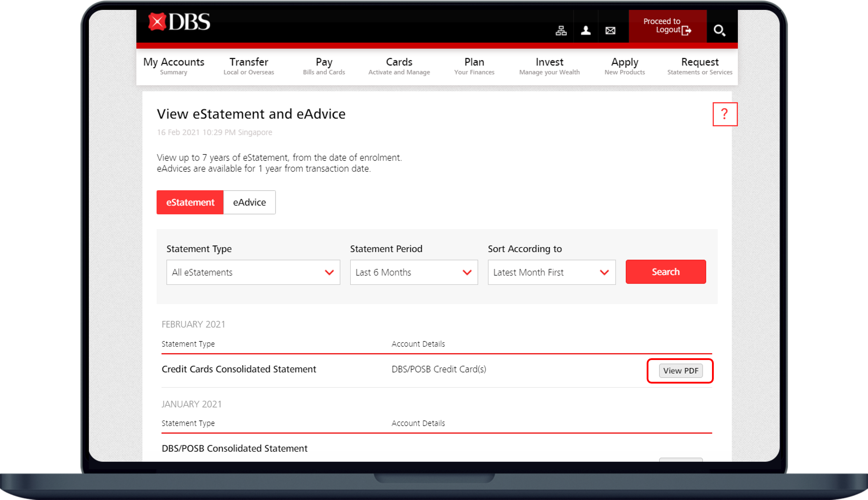This screenshot has height=500, width=868.
Task: Click the JANUARY 2021 heading
Action: click(x=192, y=404)
